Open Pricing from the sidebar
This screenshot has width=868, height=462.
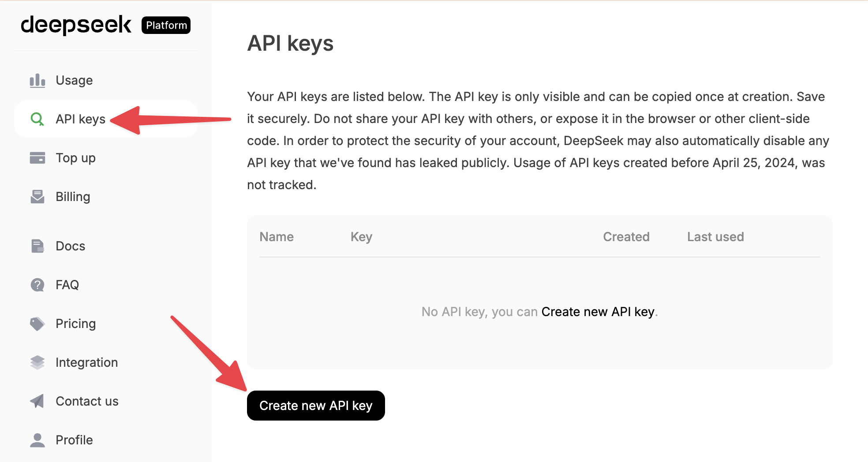coord(75,324)
